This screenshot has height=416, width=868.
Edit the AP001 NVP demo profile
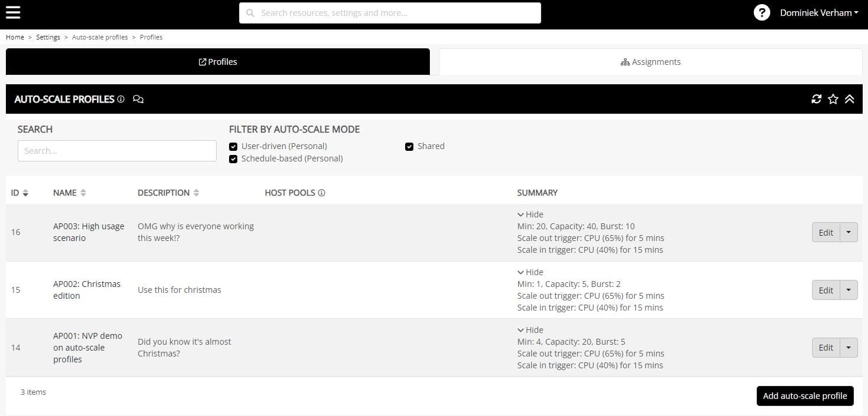tap(826, 348)
